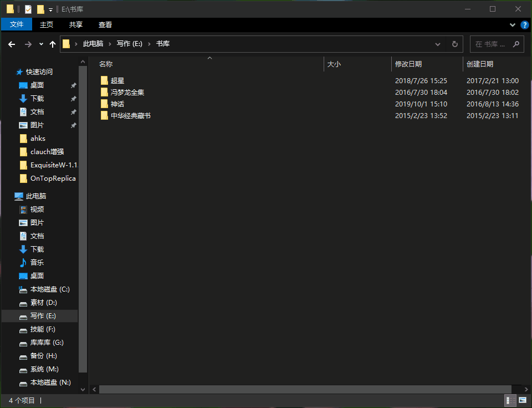Viewport: 532px width, 408px height.
Task: Click the search magnifier icon
Action: (x=515, y=44)
